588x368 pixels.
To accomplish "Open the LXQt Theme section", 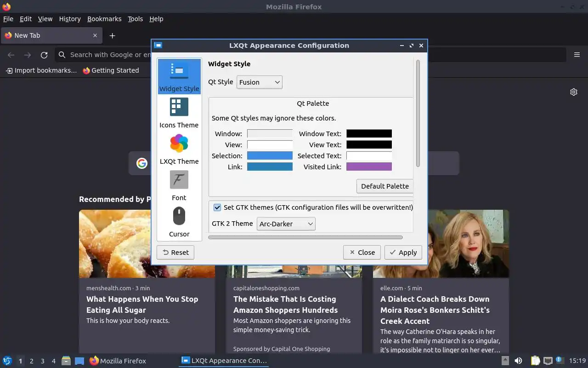I will [x=179, y=149].
